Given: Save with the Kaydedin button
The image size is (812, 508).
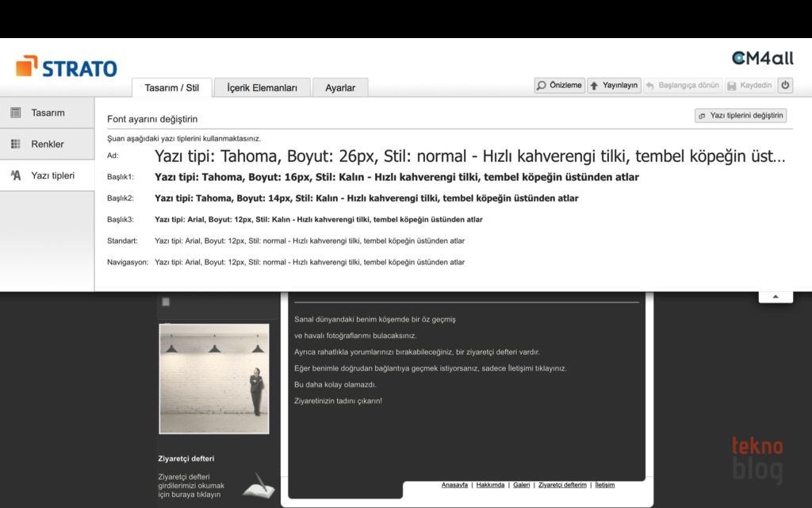Looking at the screenshot, I should 749,86.
